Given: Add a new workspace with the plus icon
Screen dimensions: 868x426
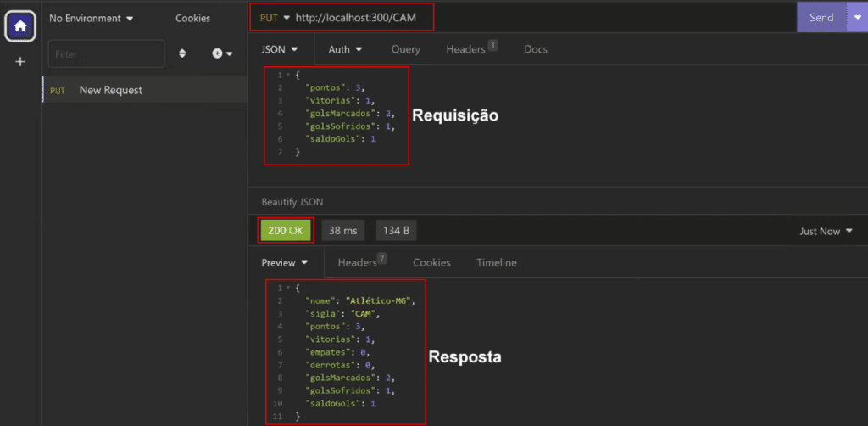Looking at the screenshot, I should tap(20, 61).
